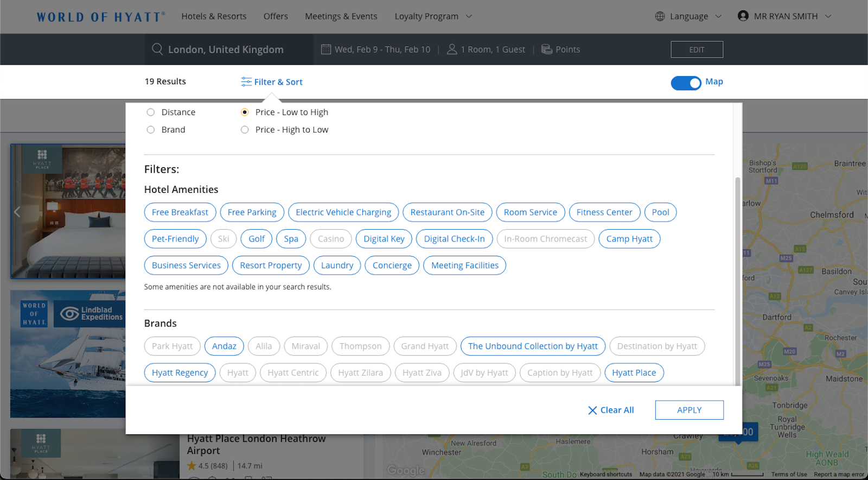The width and height of the screenshot is (868, 480).
Task: Filter by Hyatt Place brand
Action: coord(634,373)
